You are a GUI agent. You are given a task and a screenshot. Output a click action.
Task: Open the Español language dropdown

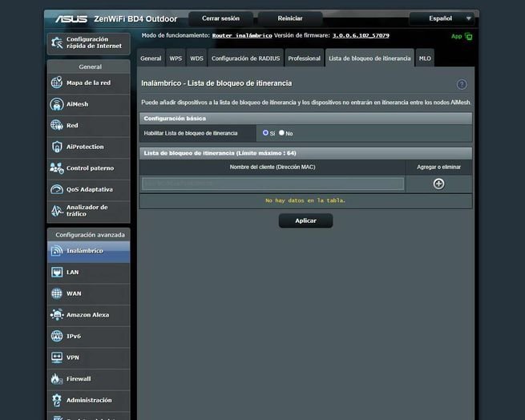(442, 18)
